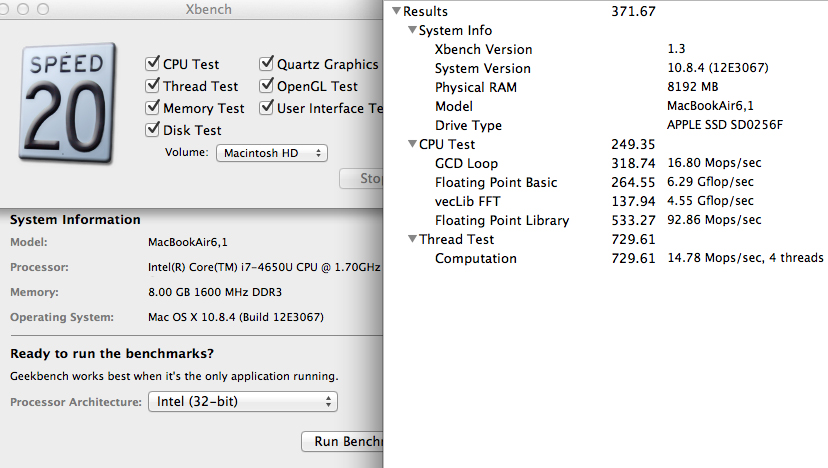
Task: Click the minimize button of the Xbench window
Action: click(23, 9)
